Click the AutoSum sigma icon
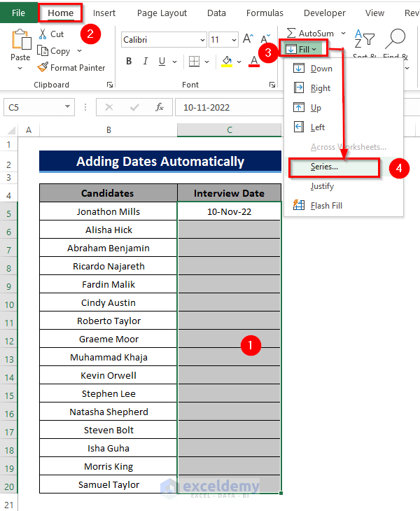The image size is (420, 511). [x=291, y=33]
